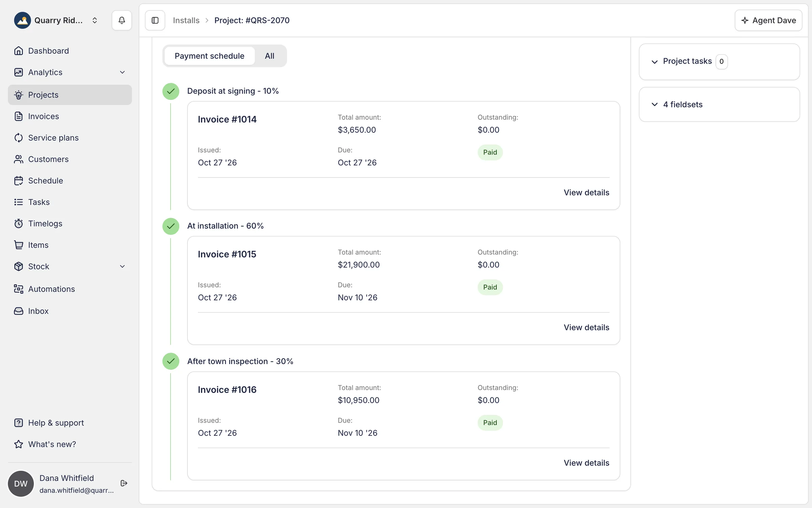Expand the Analytics submenu chevron
The image size is (812, 508).
click(122, 72)
